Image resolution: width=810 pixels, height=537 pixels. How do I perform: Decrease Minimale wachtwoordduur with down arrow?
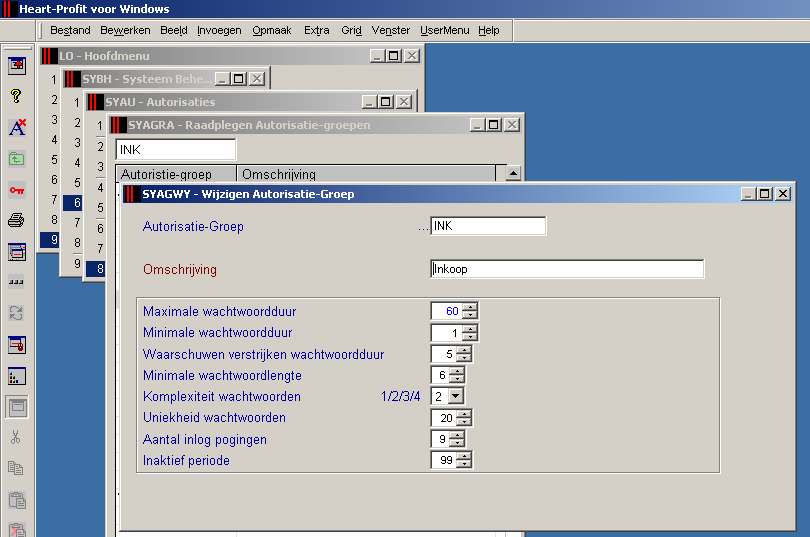point(470,337)
